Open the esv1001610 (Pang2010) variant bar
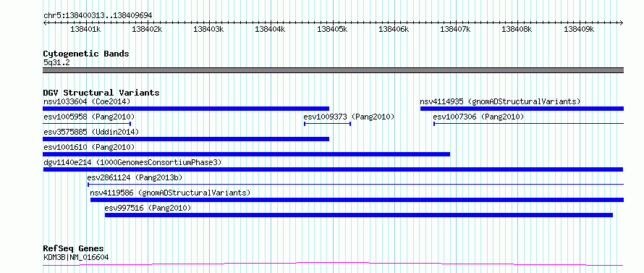The height and width of the screenshot is (273, 644). point(247,154)
